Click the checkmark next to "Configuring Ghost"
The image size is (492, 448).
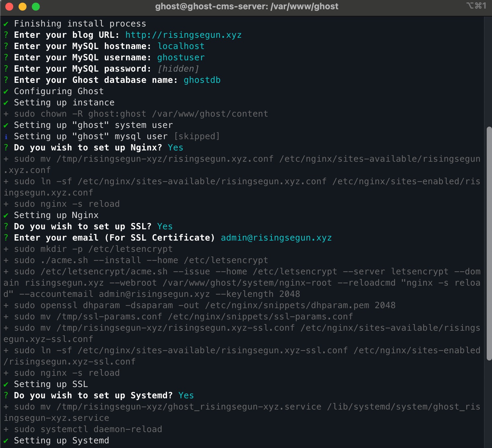6,91
